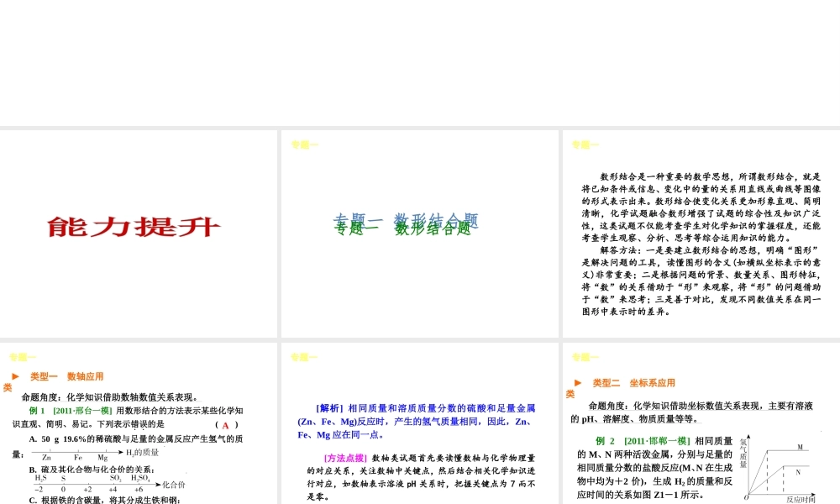Click the magenta [方法点拨] label
The width and height of the screenshot is (840, 504).
345,458
